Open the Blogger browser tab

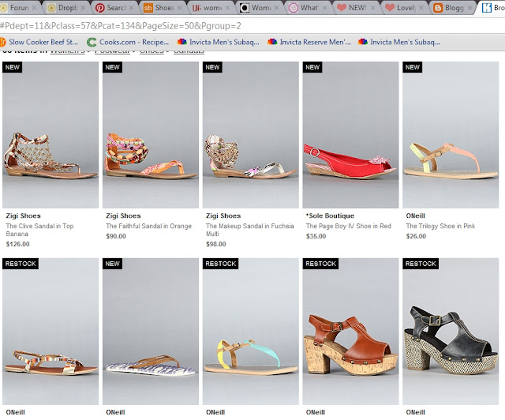pos(454,7)
